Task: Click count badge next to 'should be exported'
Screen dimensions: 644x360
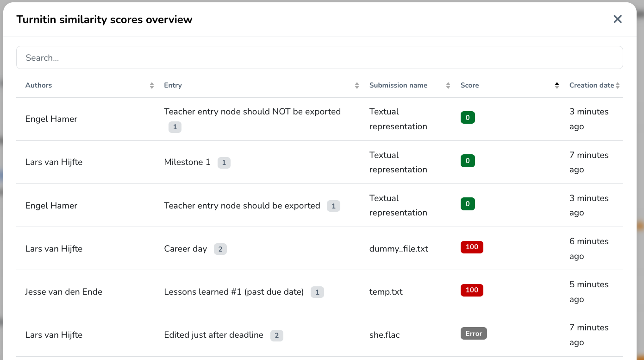Action: pyautogui.click(x=333, y=206)
